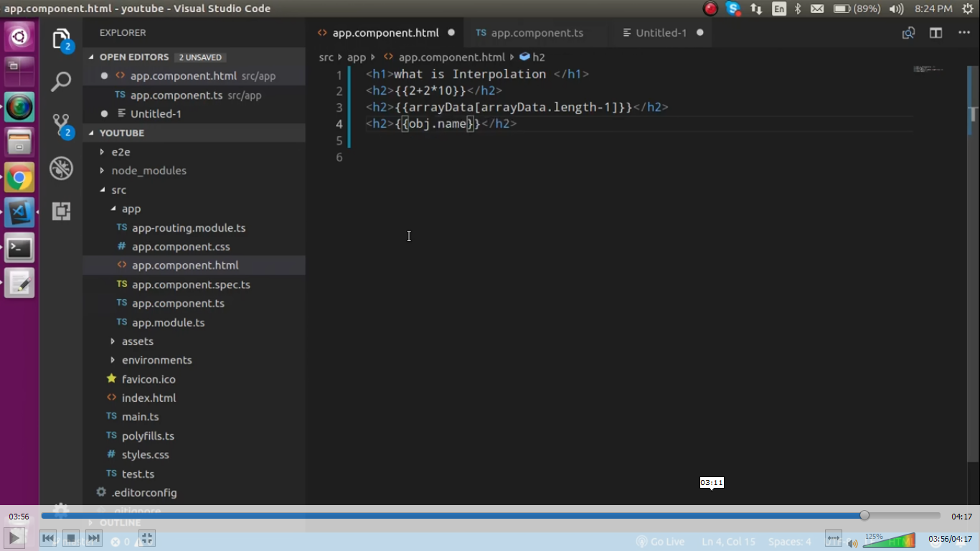The width and height of the screenshot is (980, 551).
Task: Adjust the player volume slider at 125%
Action: click(889, 540)
